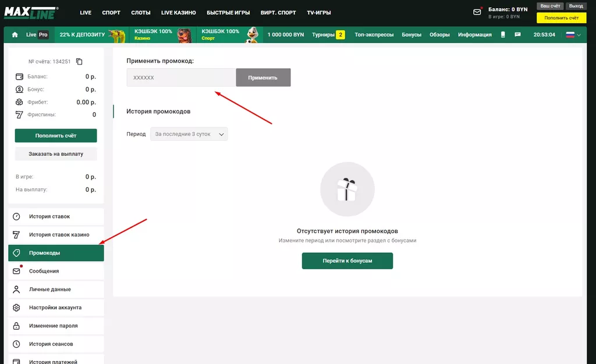Focus the promo code input field

click(181, 77)
